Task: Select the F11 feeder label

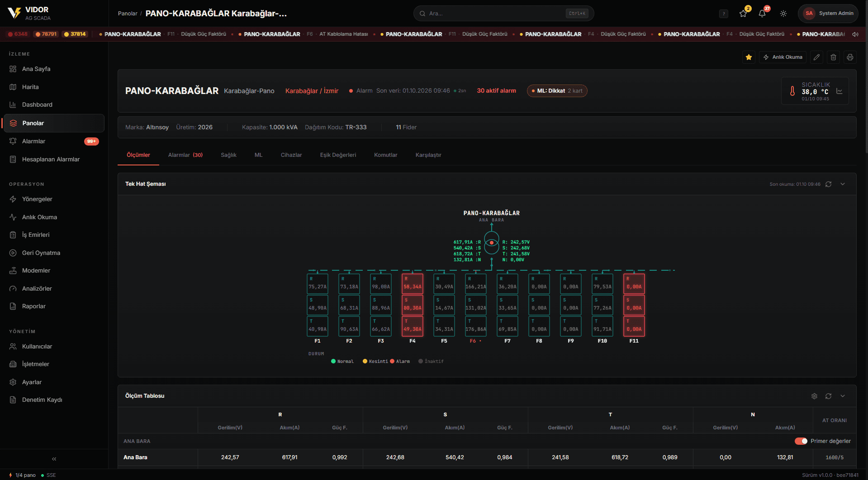Action: [x=634, y=341]
